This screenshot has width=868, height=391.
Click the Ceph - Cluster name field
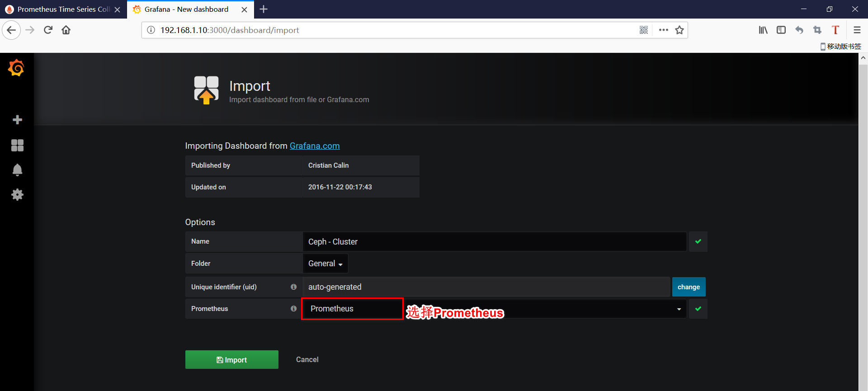coord(495,242)
